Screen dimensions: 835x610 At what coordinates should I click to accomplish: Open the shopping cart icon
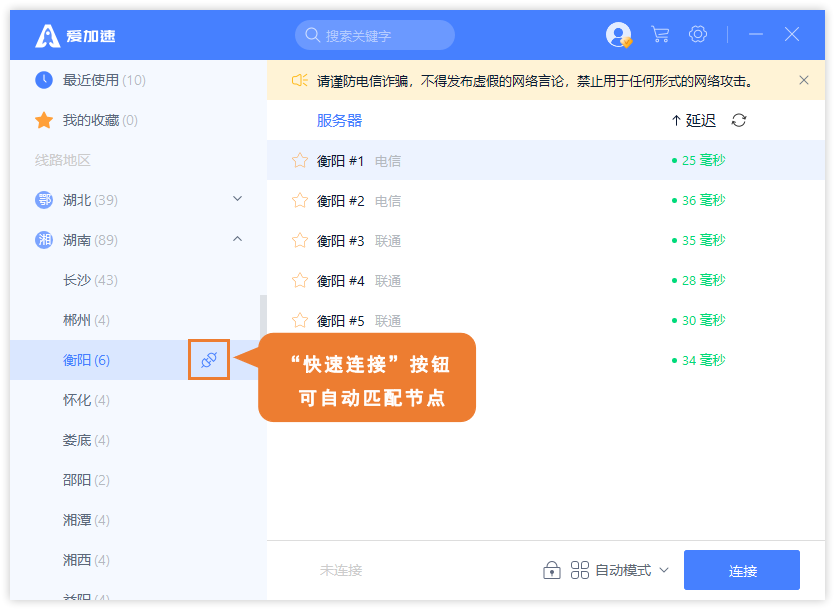pos(660,35)
